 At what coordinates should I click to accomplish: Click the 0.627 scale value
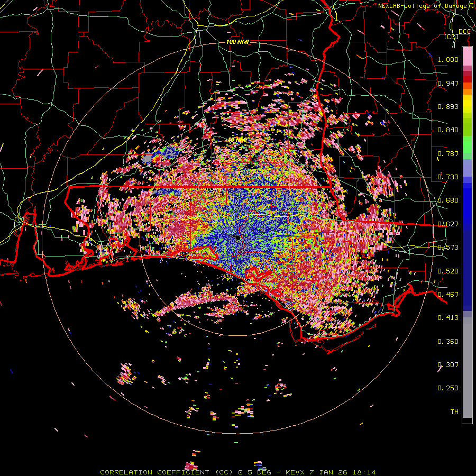click(448, 224)
